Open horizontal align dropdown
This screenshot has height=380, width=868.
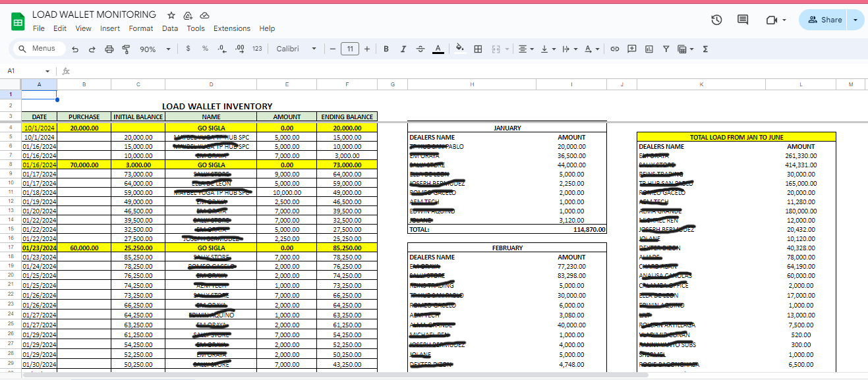(x=525, y=49)
